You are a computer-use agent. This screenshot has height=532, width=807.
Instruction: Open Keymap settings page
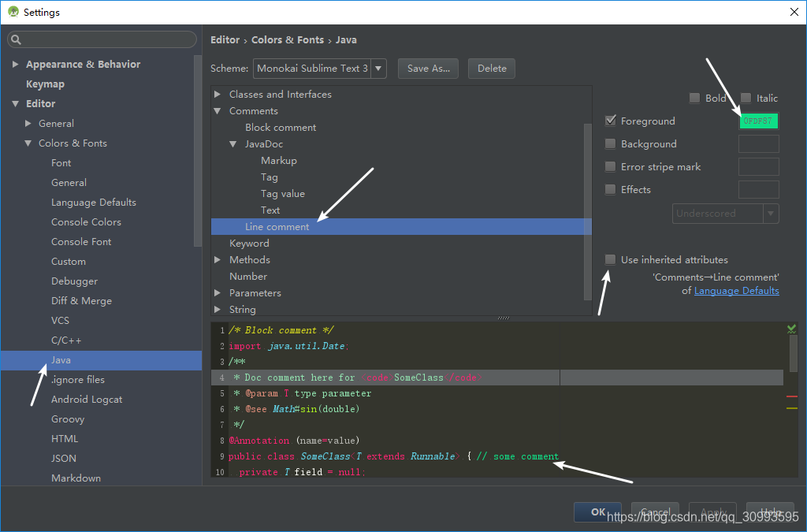point(45,84)
